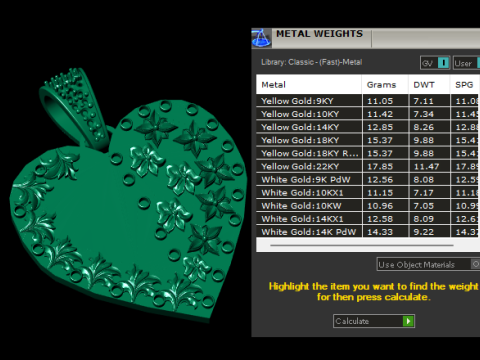This screenshot has height=360, width=480.
Task: Select the METAL WEIGHTS tab
Action: (x=320, y=34)
